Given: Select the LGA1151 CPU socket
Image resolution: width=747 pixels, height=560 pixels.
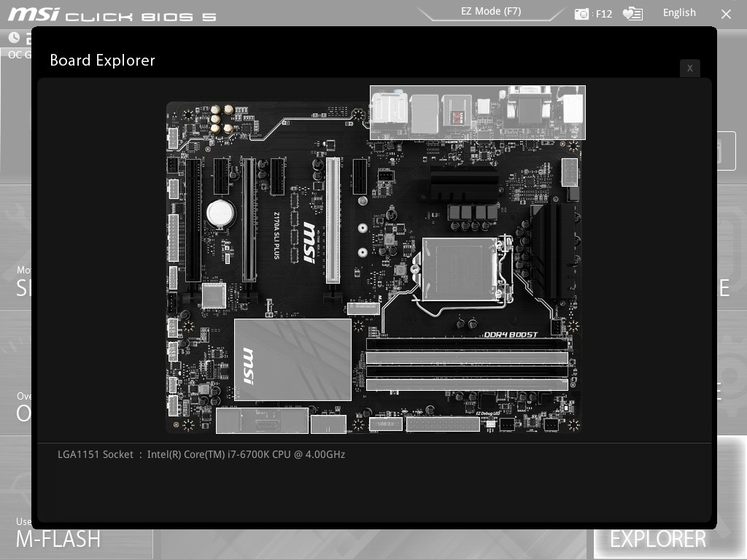Looking at the screenshot, I should tap(460, 270).
